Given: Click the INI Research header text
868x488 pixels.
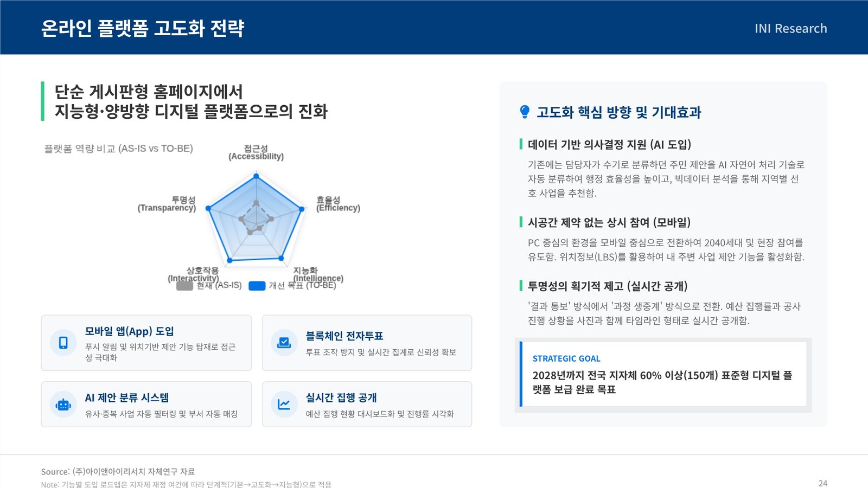Looking at the screenshot, I should click(791, 28).
